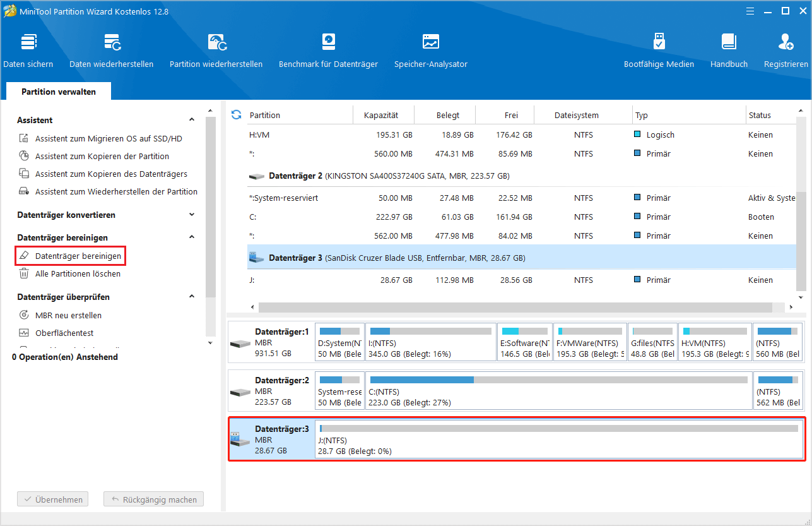Open the Handbuch
Screen dimensions: 812x526
(x=729, y=51)
